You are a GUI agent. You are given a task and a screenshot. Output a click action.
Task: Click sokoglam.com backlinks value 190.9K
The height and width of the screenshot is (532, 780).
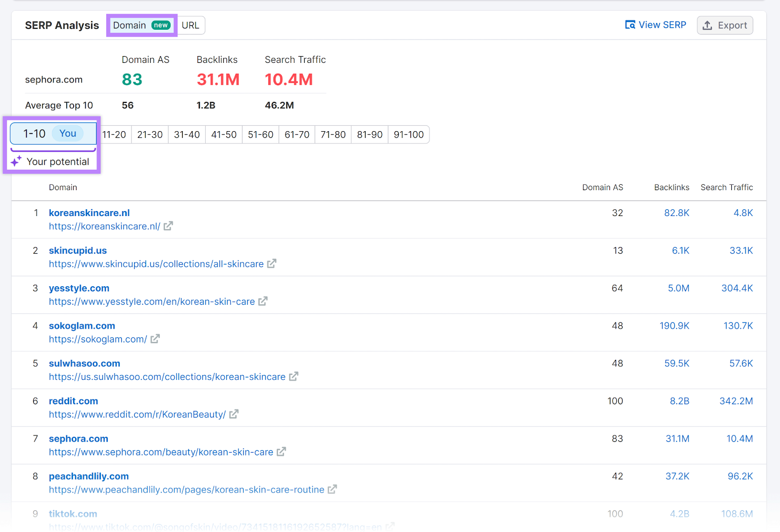click(x=675, y=326)
